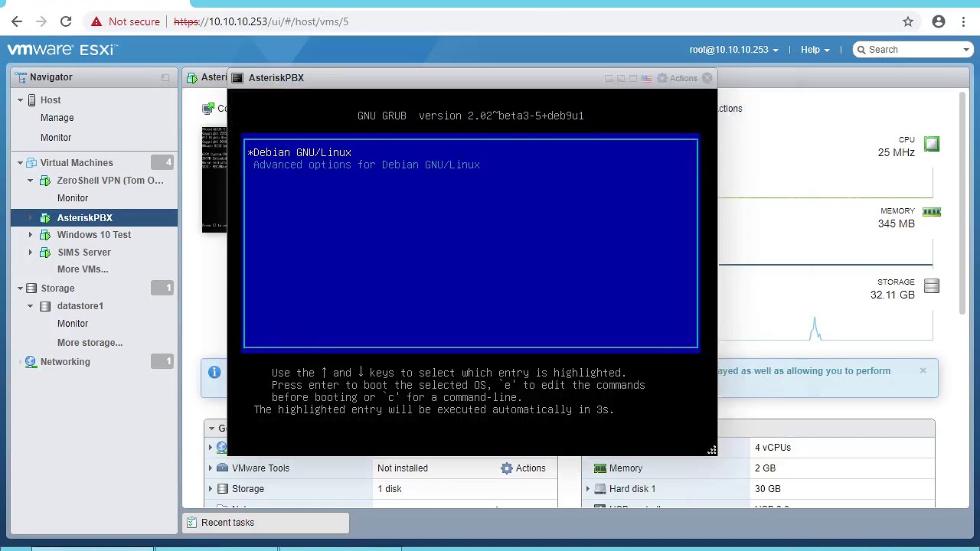980x551 pixels.
Task: Go back with browser back arrow
Action: pos(17,21)
